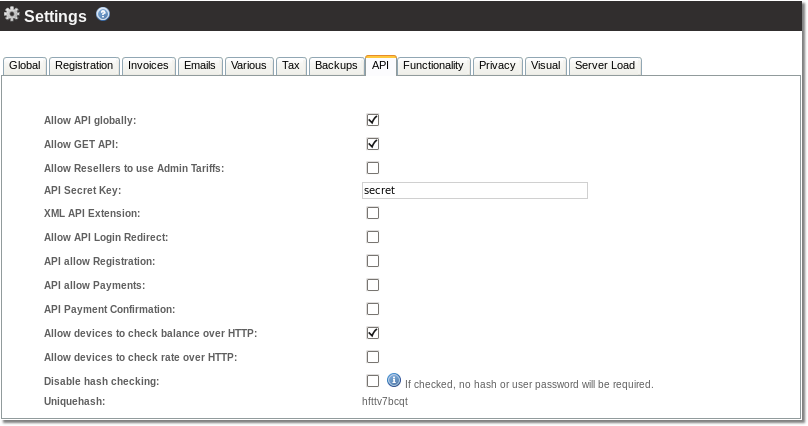Enable Allow API Login Redirect
This screenshot has width=808, height=426.
click(x=373, y=237)
